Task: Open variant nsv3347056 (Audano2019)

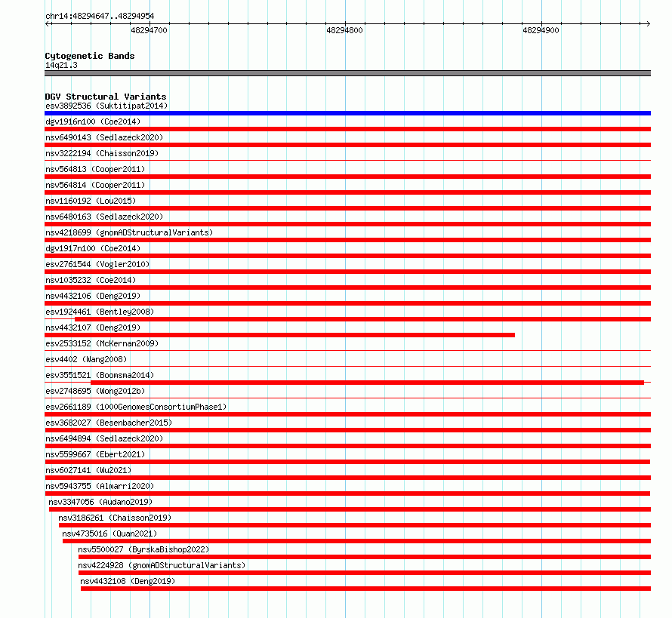Action: (100, 502)
